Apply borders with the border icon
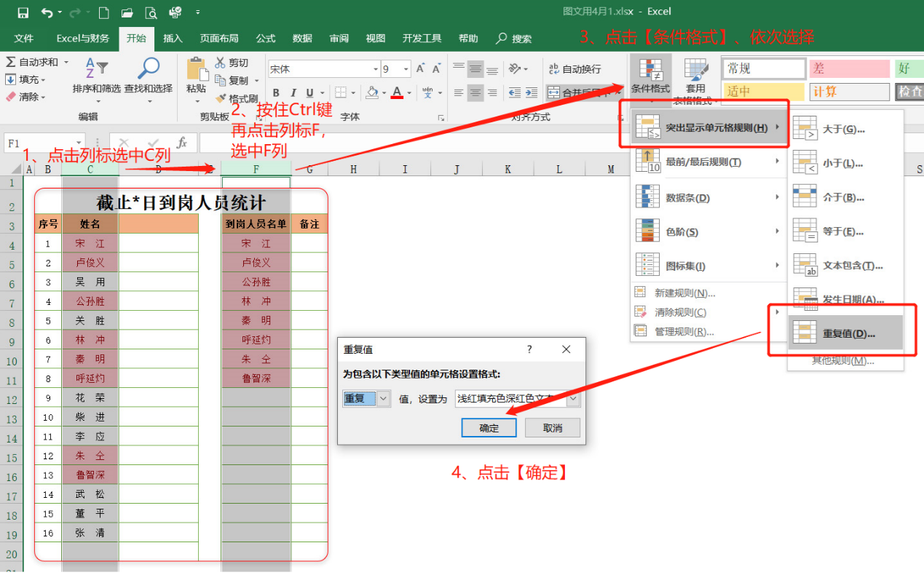924x575 pixels. tap(340, 92)
